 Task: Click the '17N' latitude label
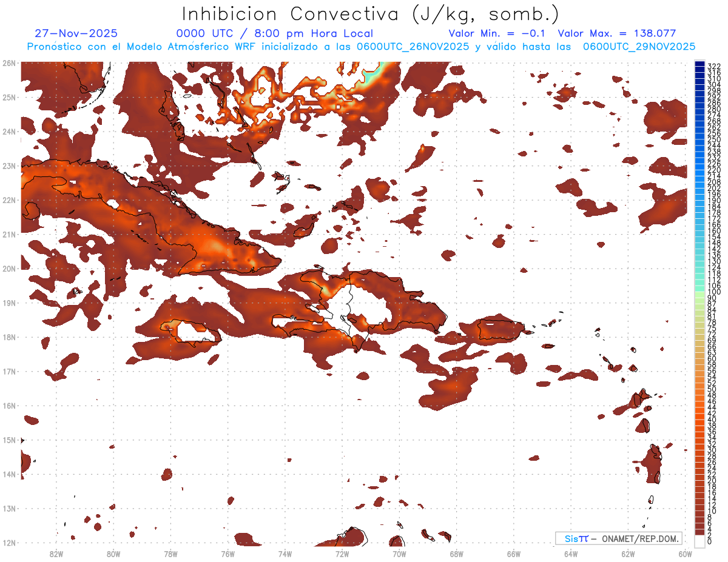coord(9,371)
